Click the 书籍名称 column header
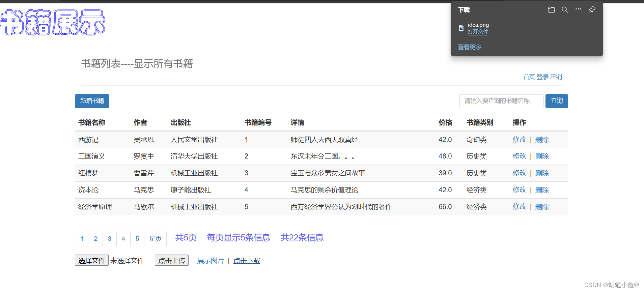The image size is (644, 291). 92,122
